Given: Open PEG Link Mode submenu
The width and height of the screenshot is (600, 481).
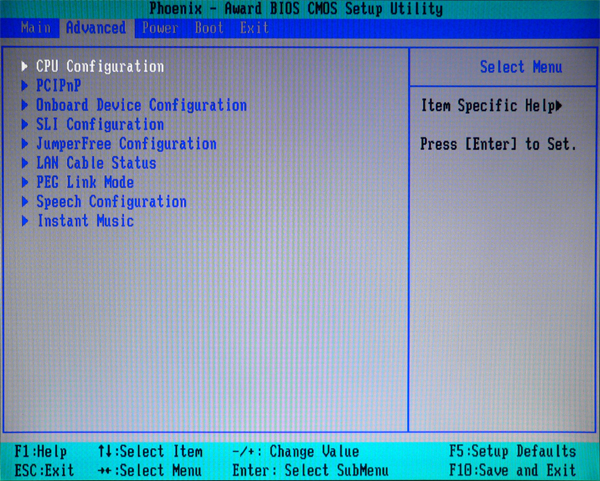Looking at the screenshot, I should (85, 182).
